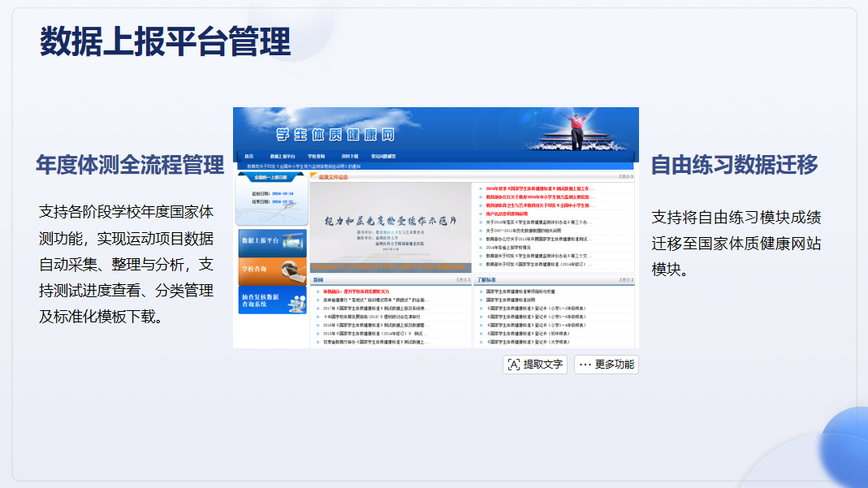The image size is (868, 488).
Task: Click the 新闻 section title
Action: 318,280
